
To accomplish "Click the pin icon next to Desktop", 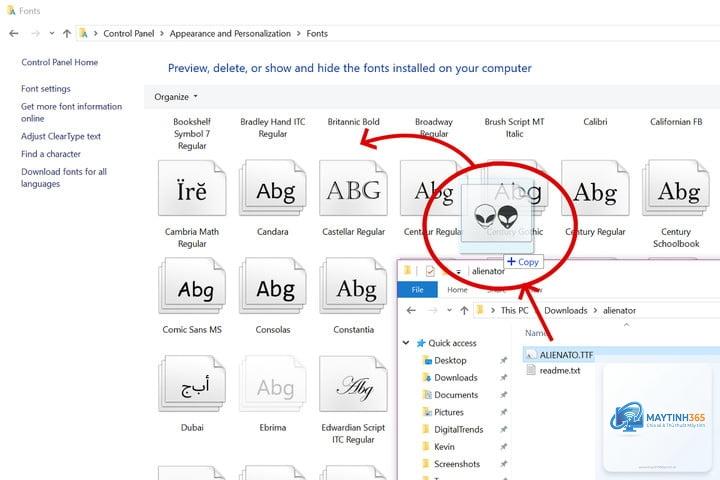I will pyautogui.click(x=504, y=361).
